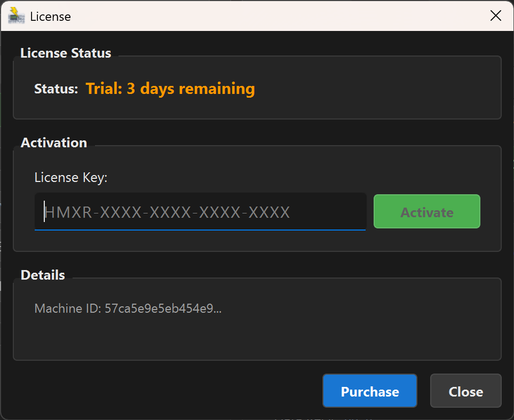Click the Close button at the bottom

point(465,391)
